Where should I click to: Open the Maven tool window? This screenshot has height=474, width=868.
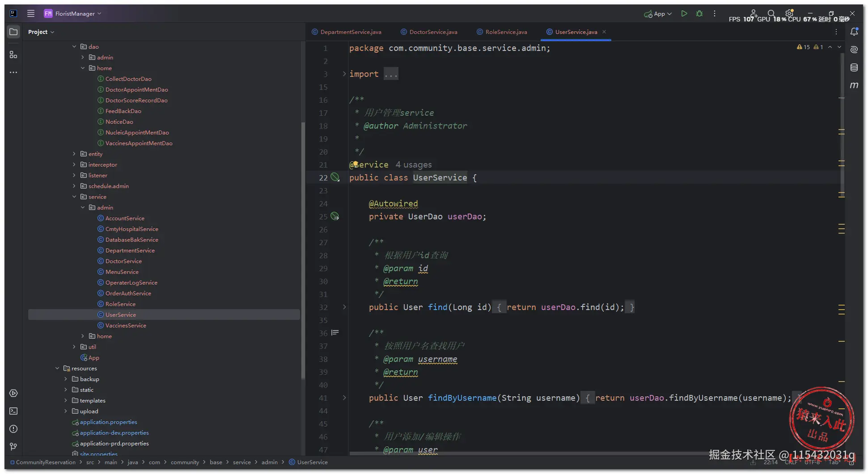(854, 85)
